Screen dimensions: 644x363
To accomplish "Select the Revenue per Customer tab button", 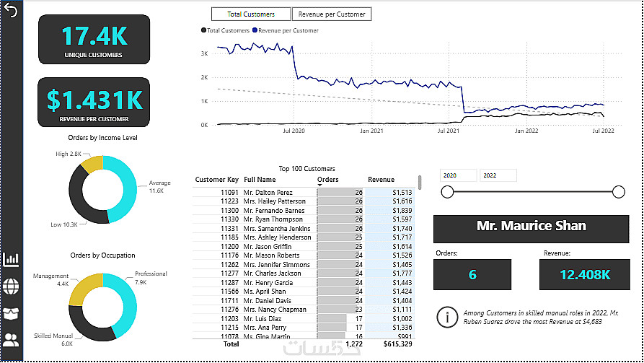I will click(x=332, y=14).
